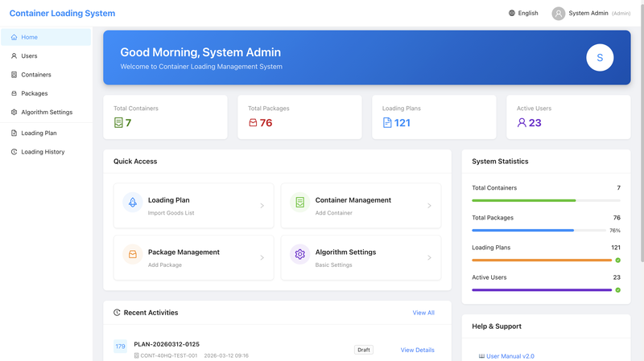Click the System Admin avatar icon

[558, 14]
